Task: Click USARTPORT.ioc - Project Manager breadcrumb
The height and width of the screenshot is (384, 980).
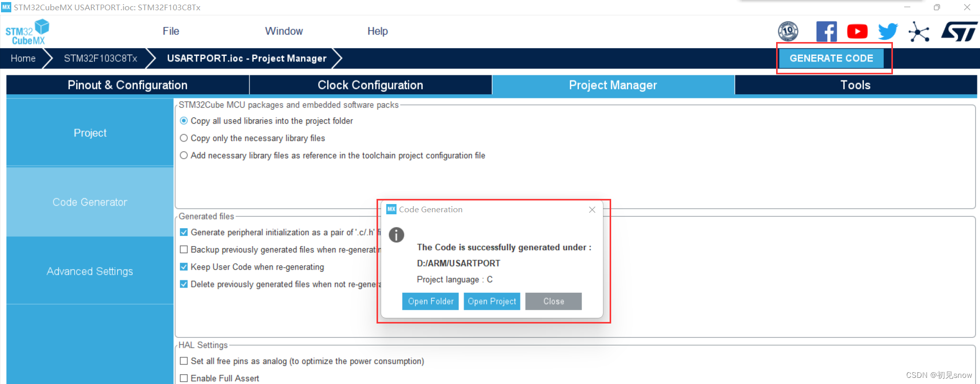Action: (x=246, y=58)
